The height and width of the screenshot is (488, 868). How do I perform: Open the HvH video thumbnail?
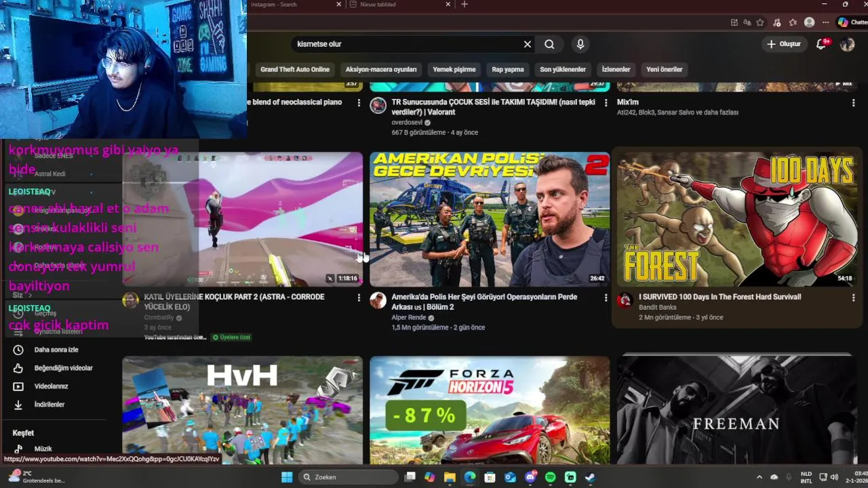click(242, 411)
